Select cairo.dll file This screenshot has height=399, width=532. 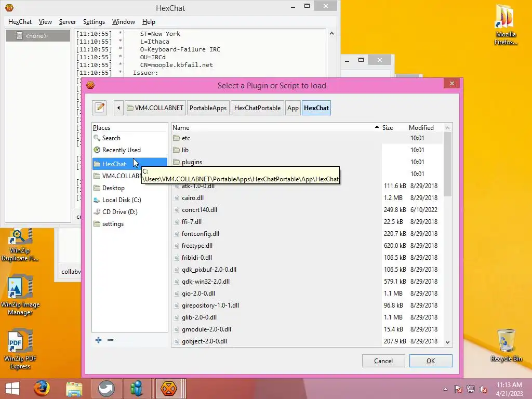coord(307,198)
